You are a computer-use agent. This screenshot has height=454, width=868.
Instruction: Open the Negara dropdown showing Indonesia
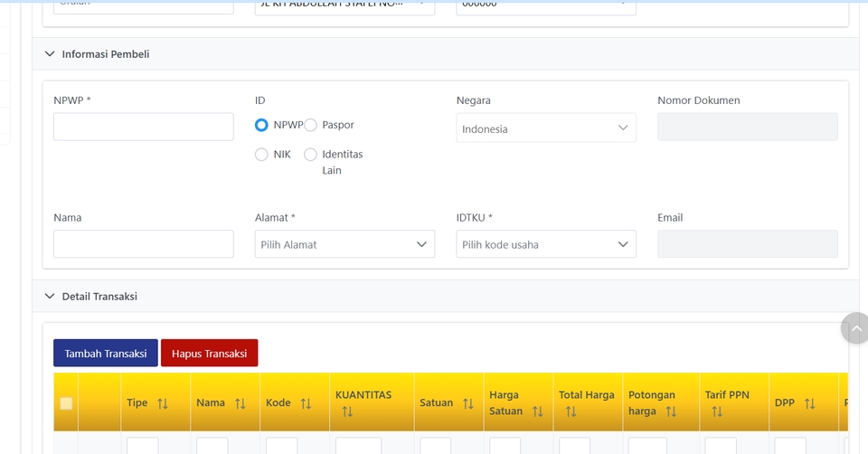(x=546, y=128)
